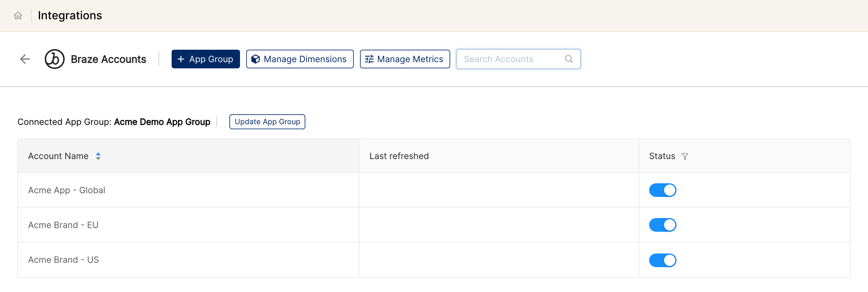Click Update App Group button
This screenshot has width=868, height=292.
[x=267, y=122]
